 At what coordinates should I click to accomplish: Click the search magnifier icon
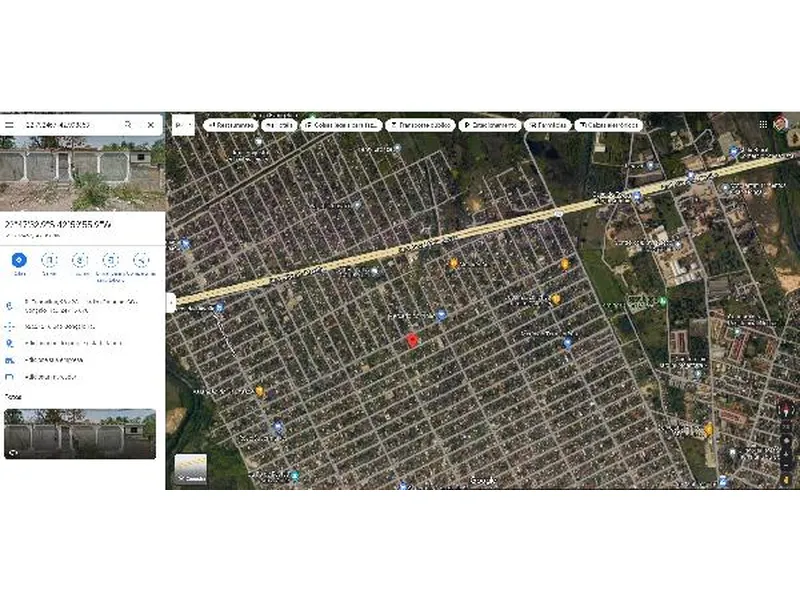(x=128, y=124)
